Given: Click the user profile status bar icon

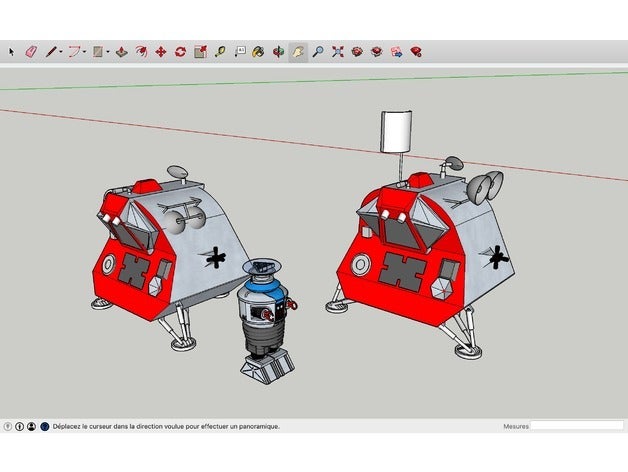Looking at the screenshot, I should point(32,426).
